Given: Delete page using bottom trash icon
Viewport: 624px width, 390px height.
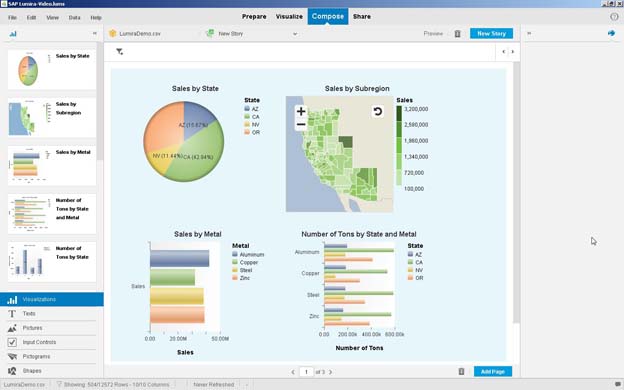Looking at the screenshot, I should click(461, 371).
